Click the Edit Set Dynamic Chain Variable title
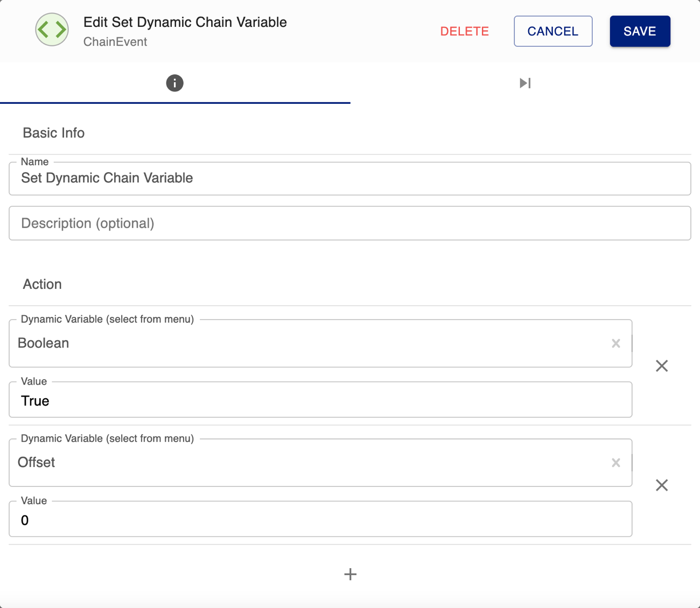This screenshot has width=700, height=608. click(185, 23)
